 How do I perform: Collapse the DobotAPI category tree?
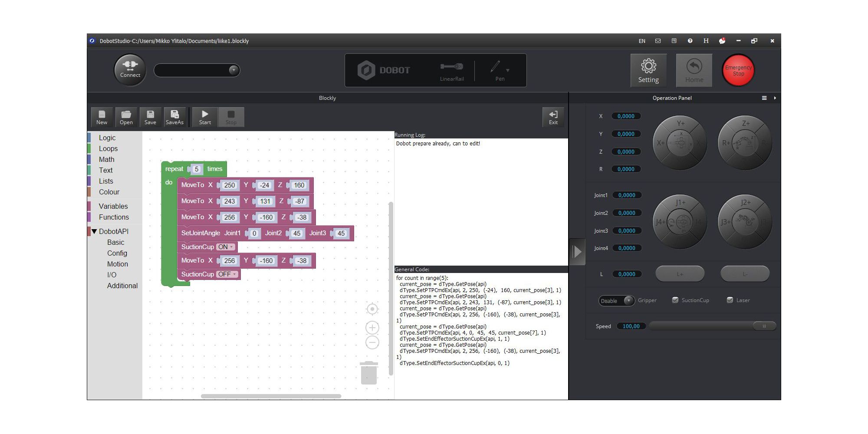94,231
